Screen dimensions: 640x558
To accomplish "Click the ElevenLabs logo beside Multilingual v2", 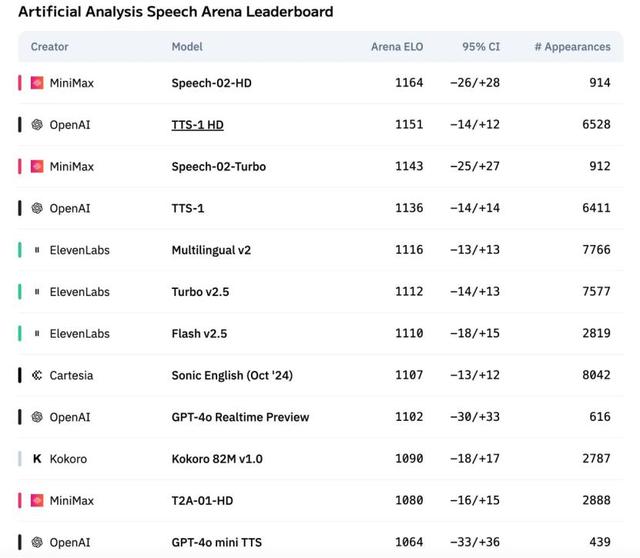I will (37, 250).
